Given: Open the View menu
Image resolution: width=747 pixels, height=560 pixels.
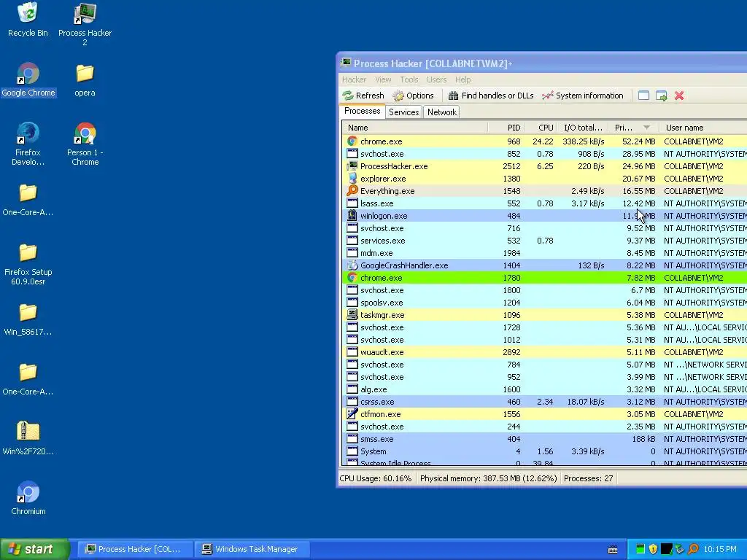Looking at the screenshot, I should point(383,79).
